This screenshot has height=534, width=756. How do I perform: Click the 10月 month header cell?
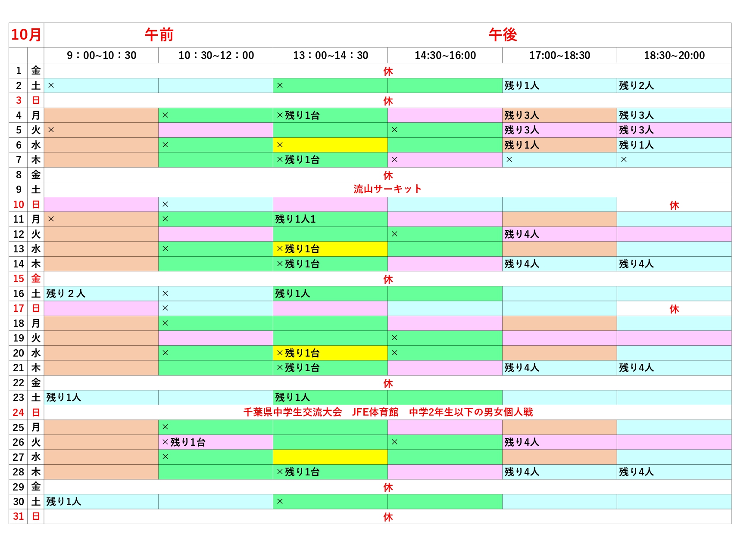[26, 35]
